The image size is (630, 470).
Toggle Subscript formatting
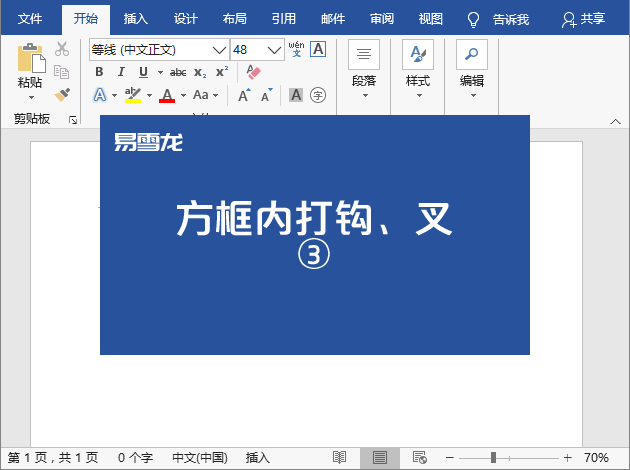click(200, 73)
